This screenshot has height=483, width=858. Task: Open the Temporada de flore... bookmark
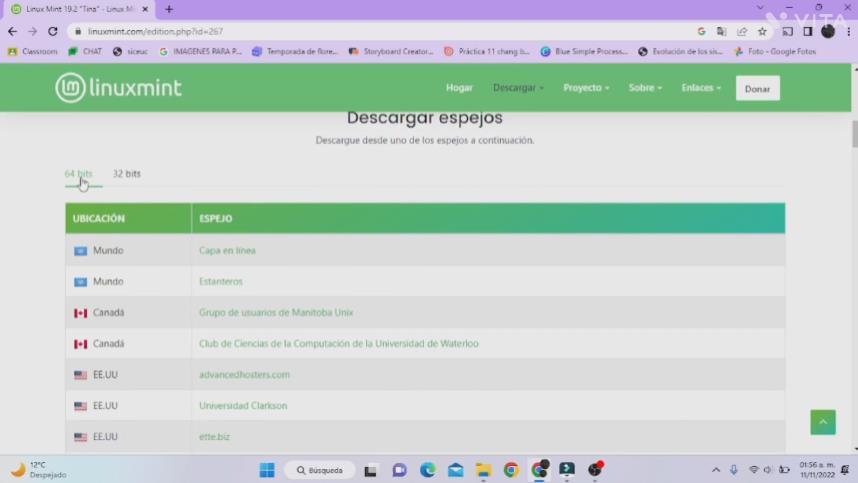[295, 51]
